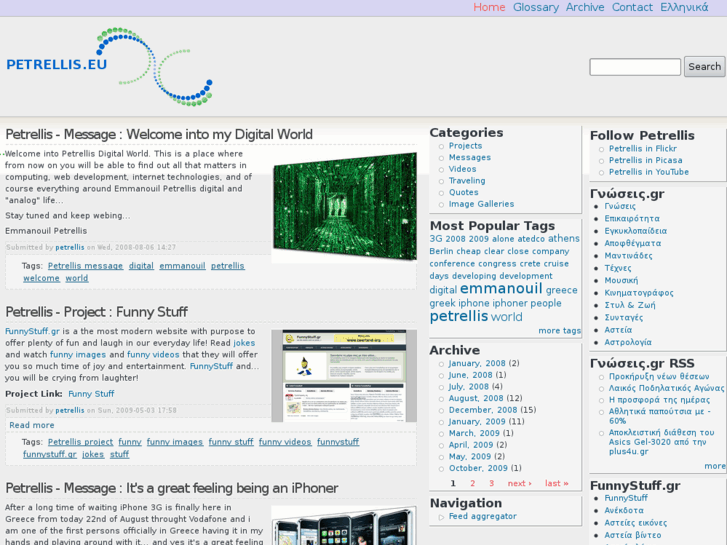727x545 pixels.
Task: Open the jokes link in post text
Action: [244, 343]
